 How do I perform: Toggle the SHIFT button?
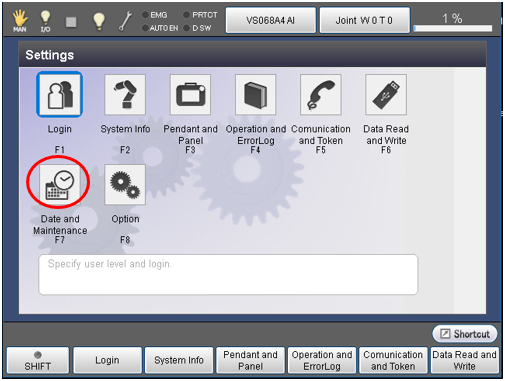[x=38, y=360]
